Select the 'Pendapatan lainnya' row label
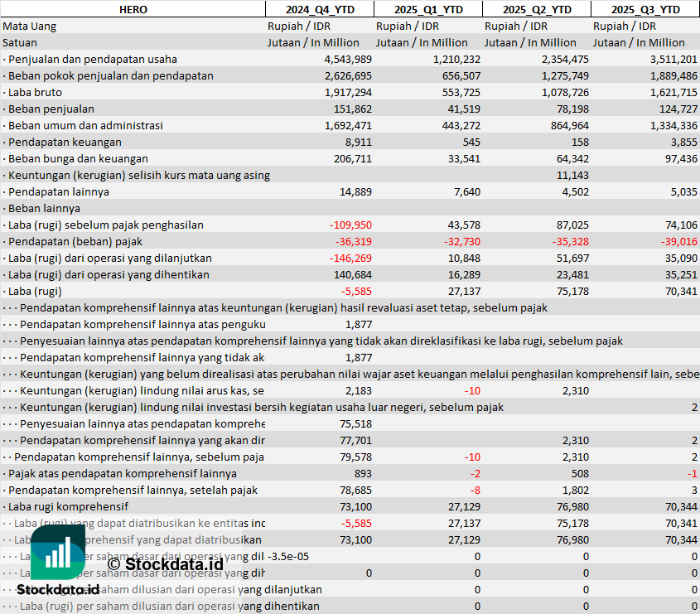 click(x=56, y=191)
